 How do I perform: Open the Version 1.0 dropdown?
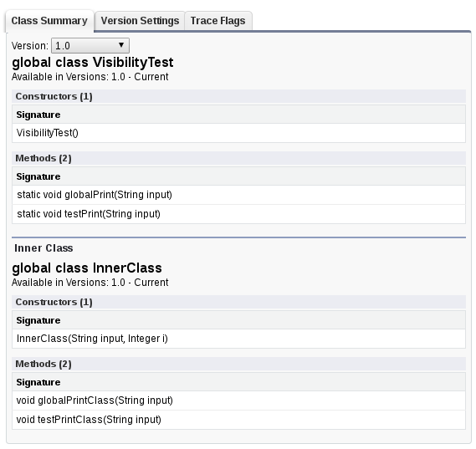coord(90,45)
